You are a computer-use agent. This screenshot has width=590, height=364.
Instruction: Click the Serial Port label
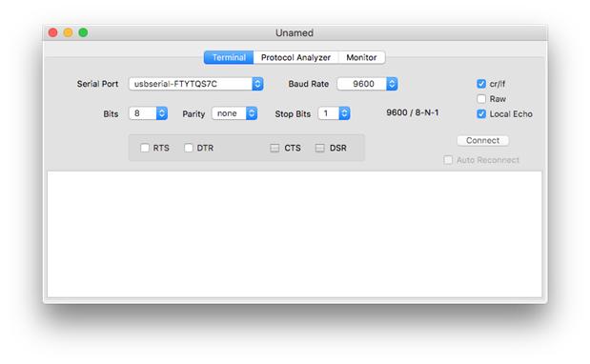click(x=97, y=84)
